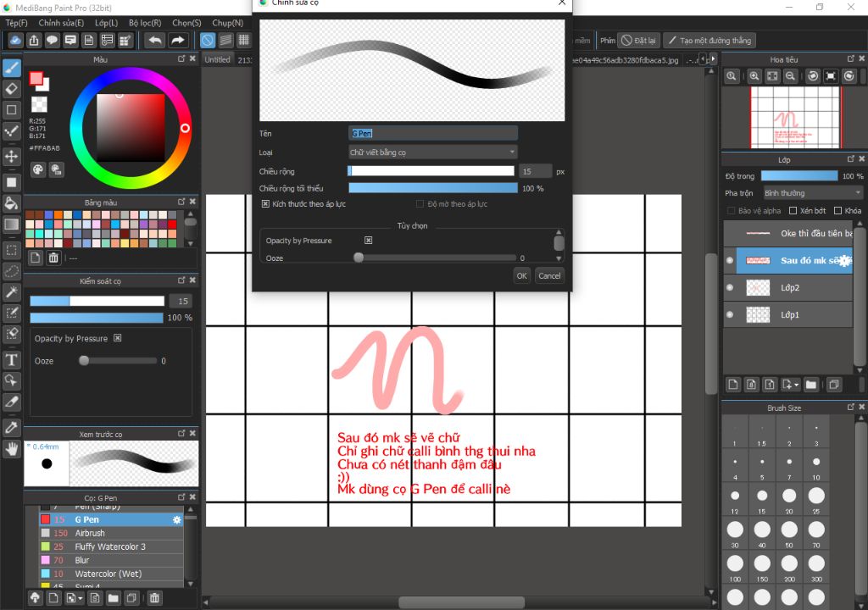Add a new layer in layer panel

(x=733, y=384)
